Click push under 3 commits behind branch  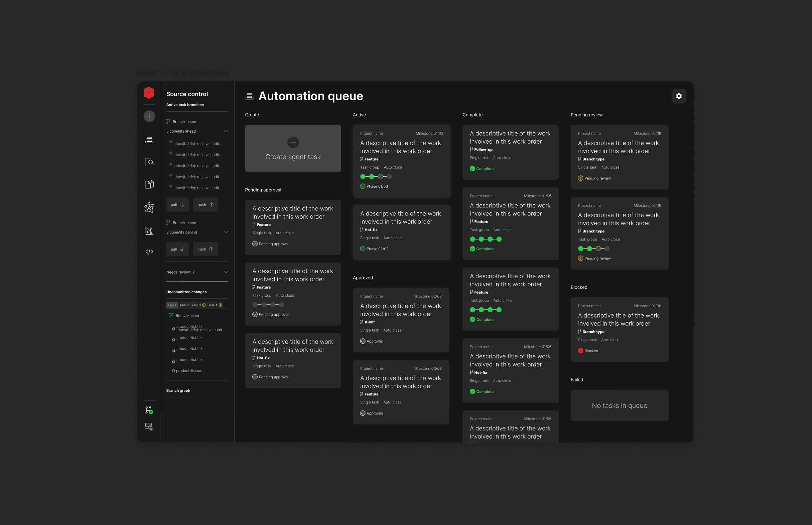(x=205, y=249)
